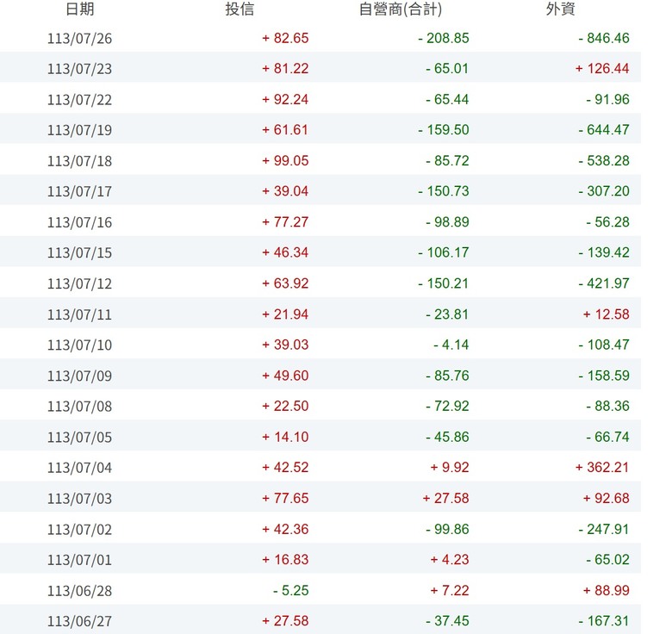Viewport: 672px width, 634px height.
Task: Click the 日期 column header
Action: pos(80,9)
